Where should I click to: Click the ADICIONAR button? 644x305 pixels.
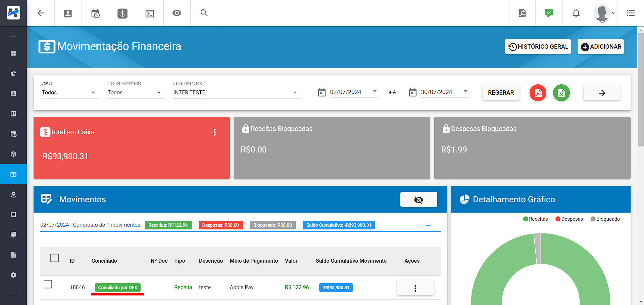(600, 47)
